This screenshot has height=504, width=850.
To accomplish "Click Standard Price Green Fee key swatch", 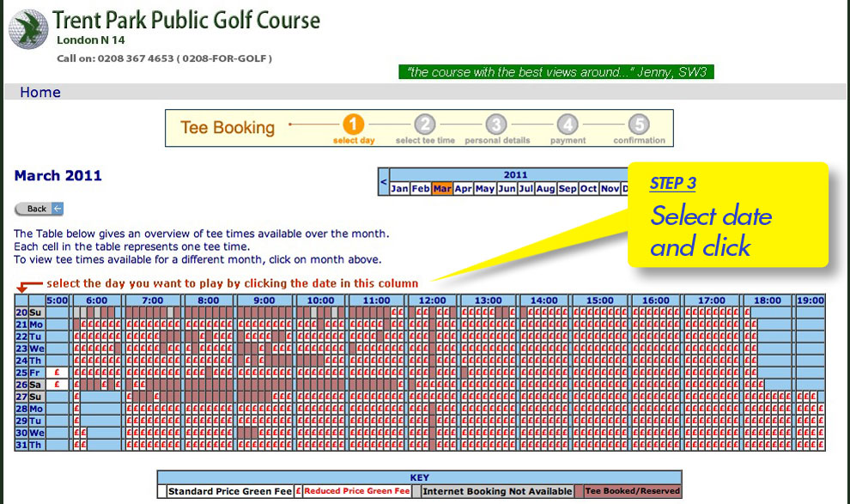I will pos(161,491).
